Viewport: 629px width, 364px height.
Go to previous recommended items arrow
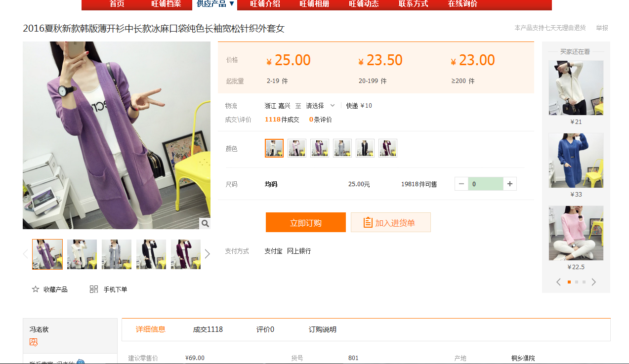[x=558, y=282]
